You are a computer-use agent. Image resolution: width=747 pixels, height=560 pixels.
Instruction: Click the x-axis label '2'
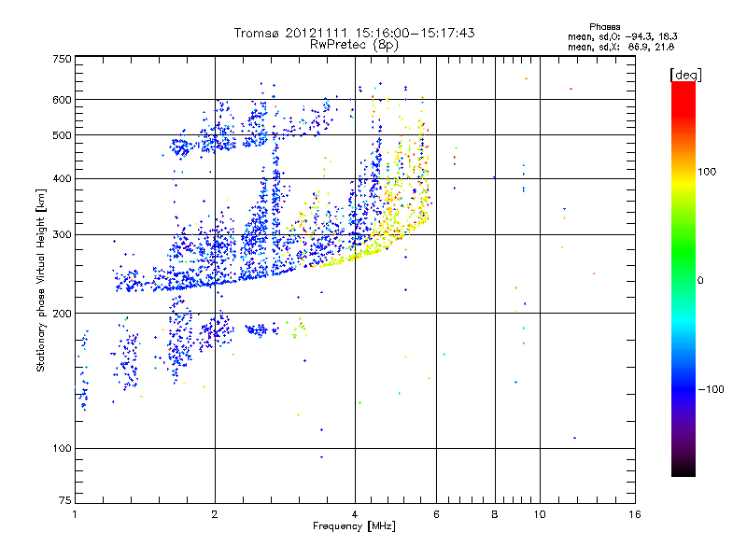click(215, 515)
